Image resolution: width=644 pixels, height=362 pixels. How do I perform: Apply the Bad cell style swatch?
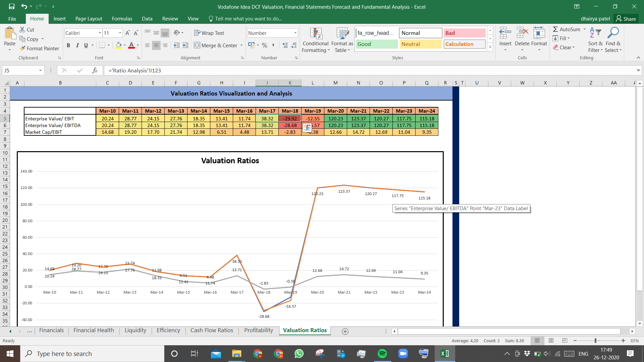click(x=465, y=33)
